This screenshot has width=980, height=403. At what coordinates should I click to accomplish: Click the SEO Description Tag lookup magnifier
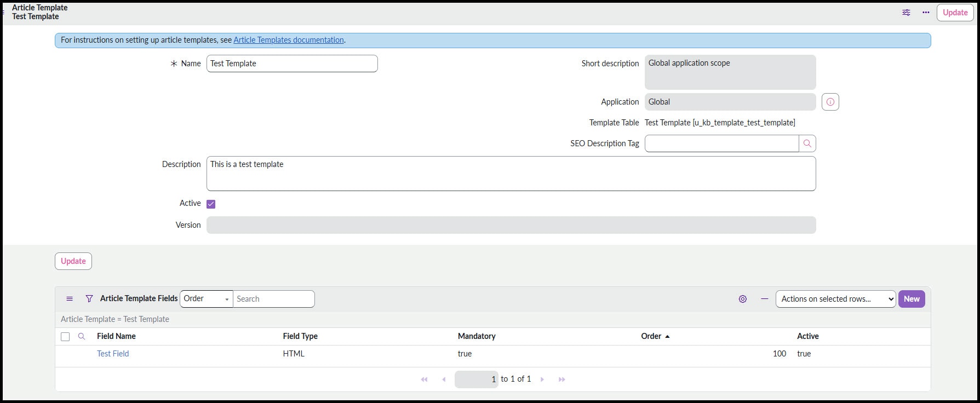coord(807,143)
